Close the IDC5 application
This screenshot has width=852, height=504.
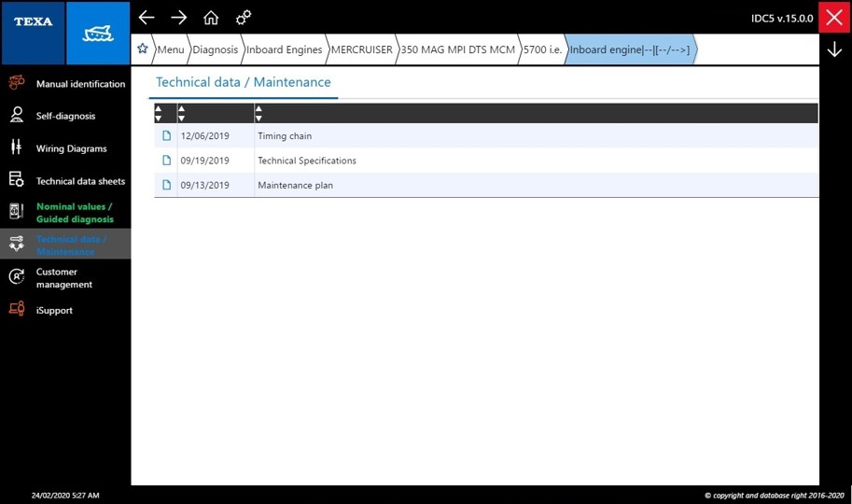click(x=834, y=18)
